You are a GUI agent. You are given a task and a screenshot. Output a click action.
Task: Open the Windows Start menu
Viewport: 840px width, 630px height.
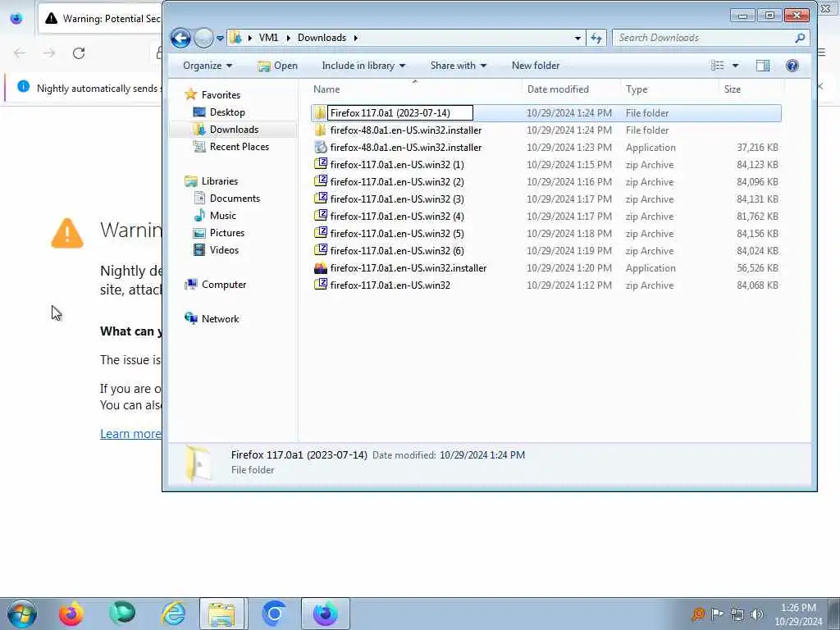(22, 614)
